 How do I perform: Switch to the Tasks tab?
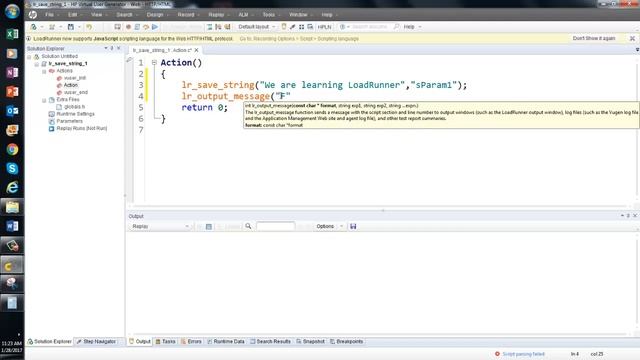165,342
